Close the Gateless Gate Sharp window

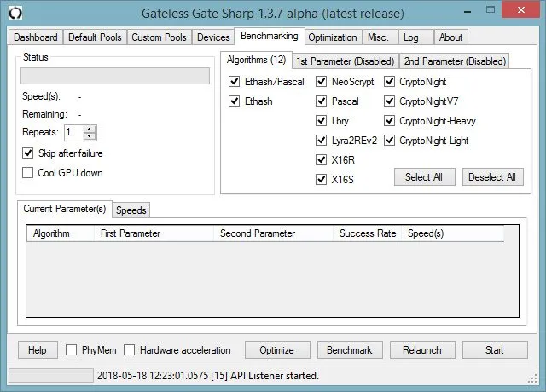pyautogui.click(x=521, y=9)
